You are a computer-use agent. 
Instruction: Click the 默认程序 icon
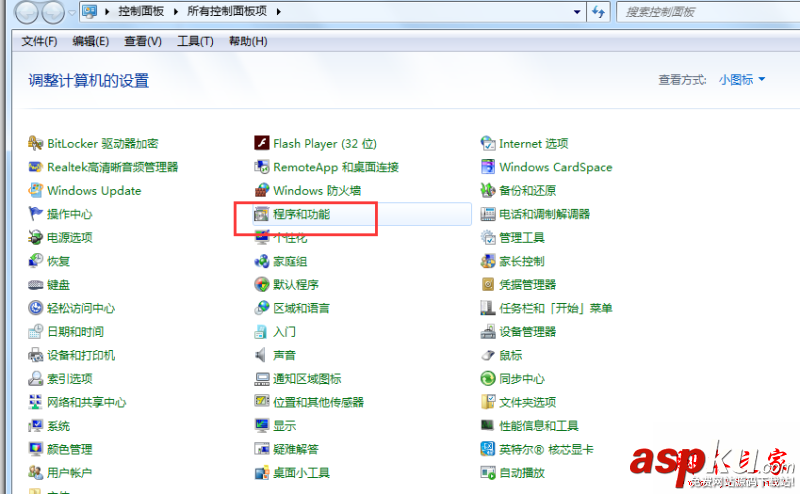[x=262, y=284]
